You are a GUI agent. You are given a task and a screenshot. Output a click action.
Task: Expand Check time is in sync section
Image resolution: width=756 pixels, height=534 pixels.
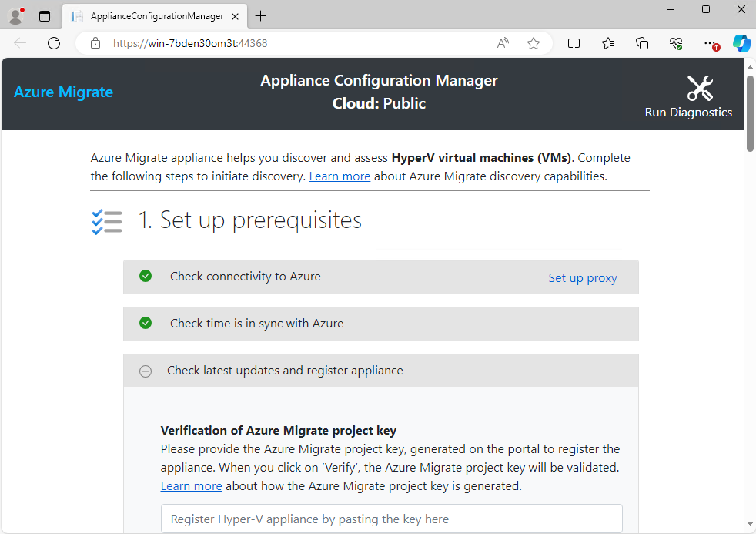click(x=381, y=324)
